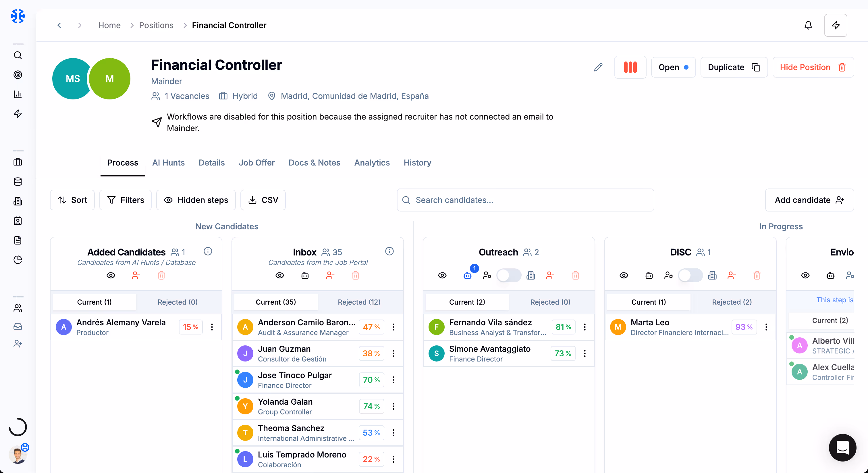The image size is (868, 473).
Task: Click the Search candidates input field
Action: [525, 200]
